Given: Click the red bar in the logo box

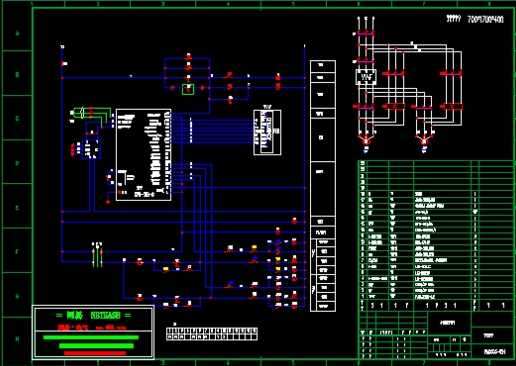Looking at the screenshot, I should (95, 353).
